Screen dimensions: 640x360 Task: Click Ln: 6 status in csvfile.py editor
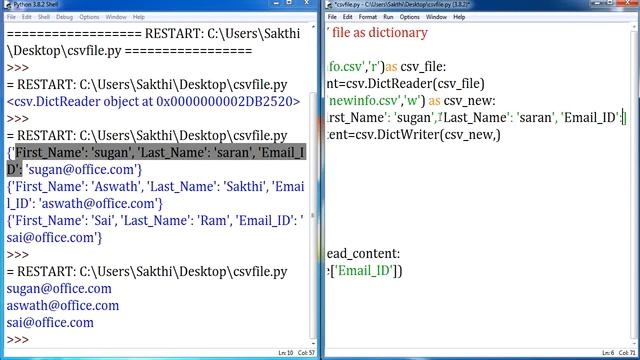click(x=608, y=353)
